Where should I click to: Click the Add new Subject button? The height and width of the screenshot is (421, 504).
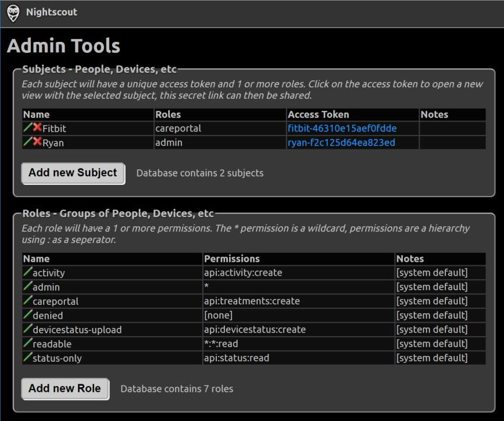(x=73, y=173)
